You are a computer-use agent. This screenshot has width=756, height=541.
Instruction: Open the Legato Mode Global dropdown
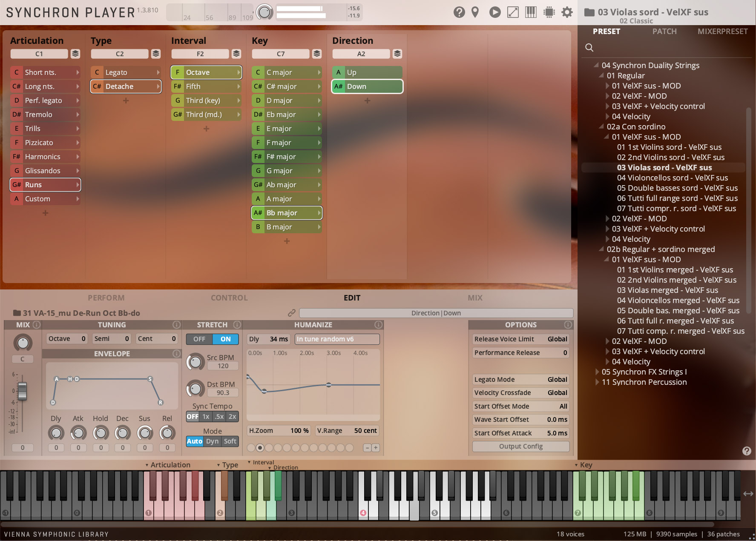[520, 380]
